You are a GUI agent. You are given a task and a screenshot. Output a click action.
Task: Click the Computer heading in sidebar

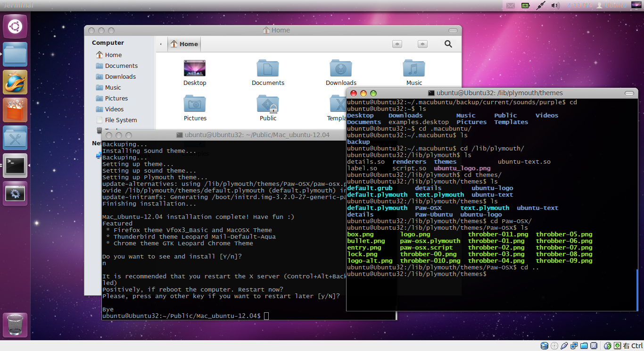click(x=108, y=42)
